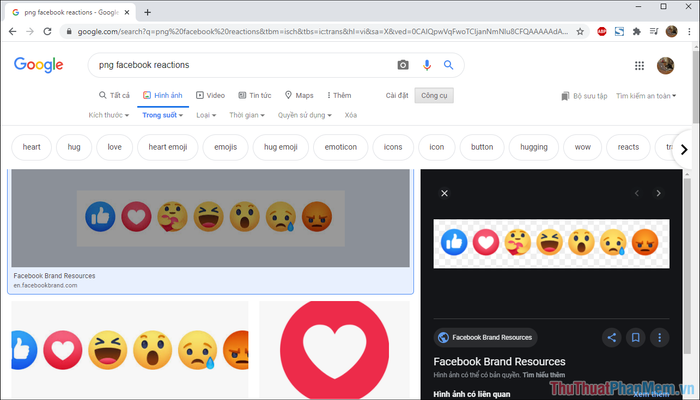This screenshot has width=700, height=400.
Task: Open the ABP adblock extension icon
Action: click(602, 31)
